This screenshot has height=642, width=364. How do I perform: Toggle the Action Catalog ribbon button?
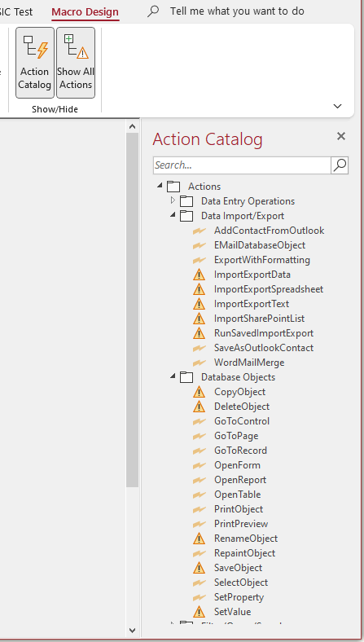(x=35, y=63)
